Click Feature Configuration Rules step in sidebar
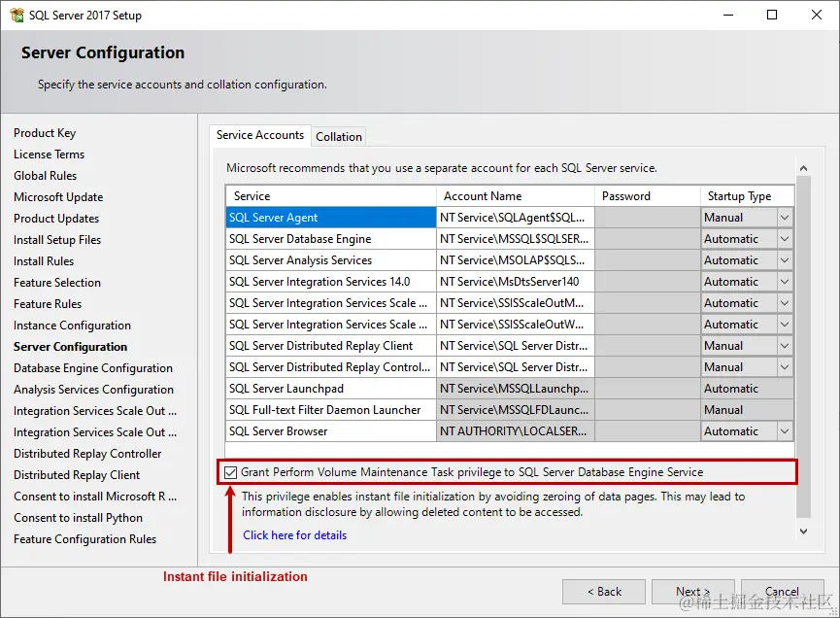The width and height of the screenshot is (840, 618). (x=85, y=539)
